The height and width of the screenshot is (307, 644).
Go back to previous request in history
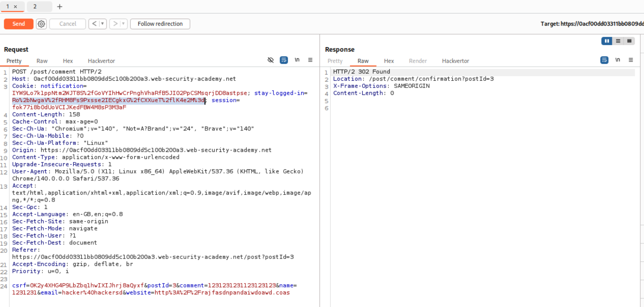point(94,24)
